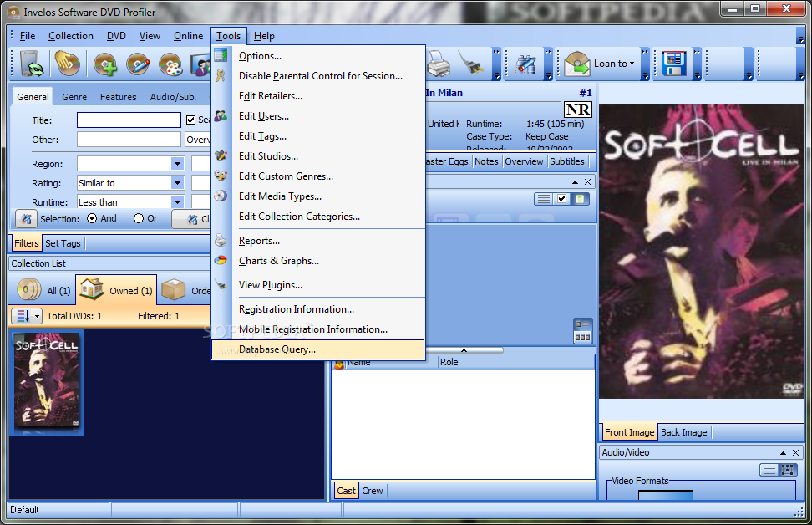This screenshot has width=812, height=525.
Task: Click the card layout icon above cast list
Action: (x=582, y=324)
